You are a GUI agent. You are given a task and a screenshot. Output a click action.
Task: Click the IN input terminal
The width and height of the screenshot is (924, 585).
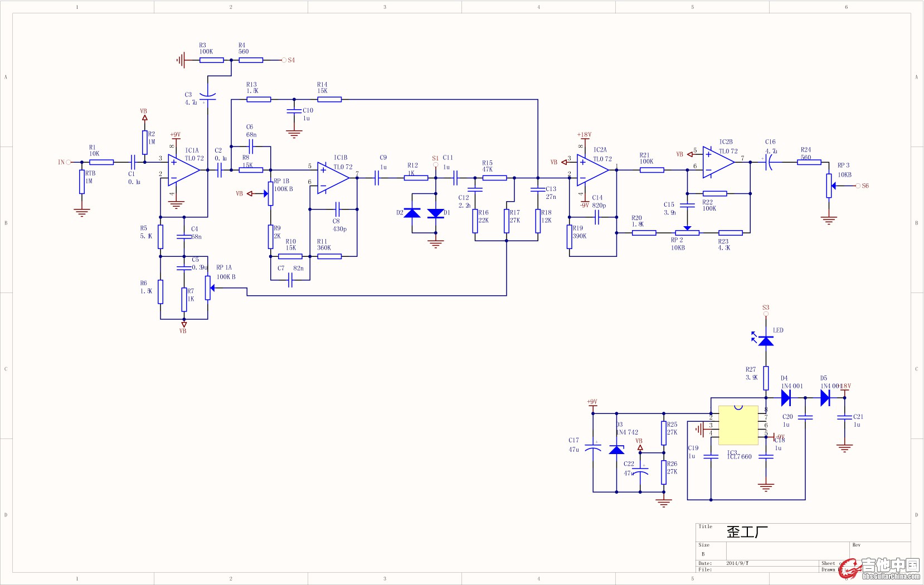pos(69,162)
